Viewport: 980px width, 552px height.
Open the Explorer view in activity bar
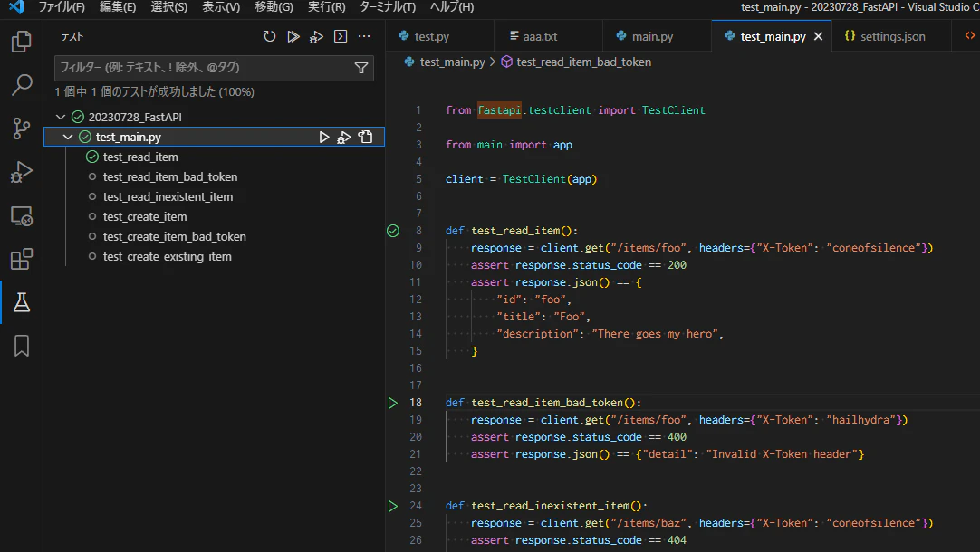tap(21, 43)
